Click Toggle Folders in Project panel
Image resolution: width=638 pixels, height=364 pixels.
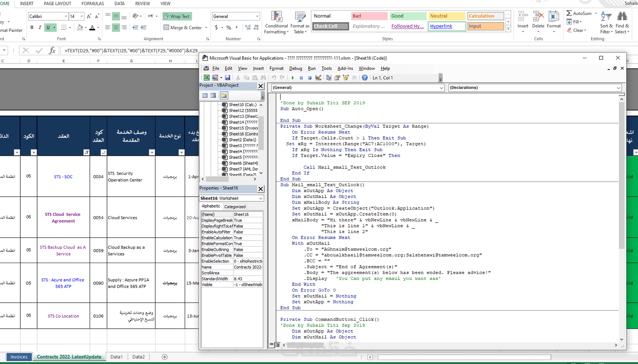(x=224, y=95)
